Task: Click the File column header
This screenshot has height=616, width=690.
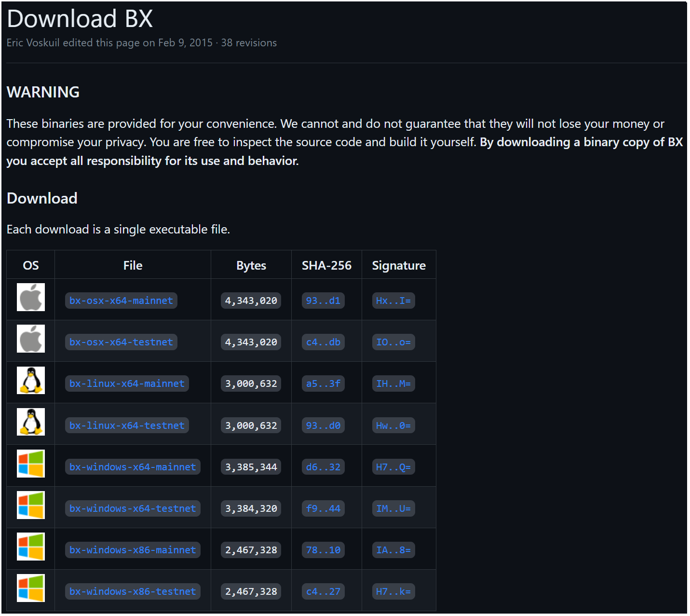Action: (x=133, y=265)
